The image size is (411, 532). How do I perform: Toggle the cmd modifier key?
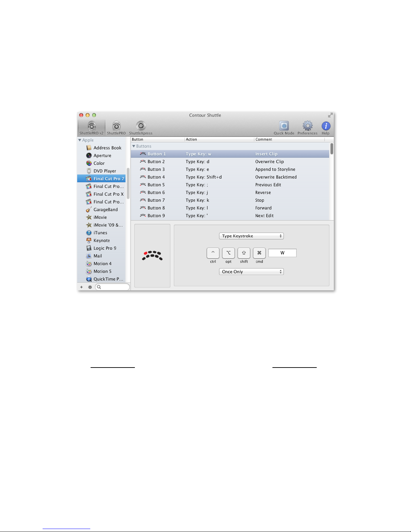259,253
